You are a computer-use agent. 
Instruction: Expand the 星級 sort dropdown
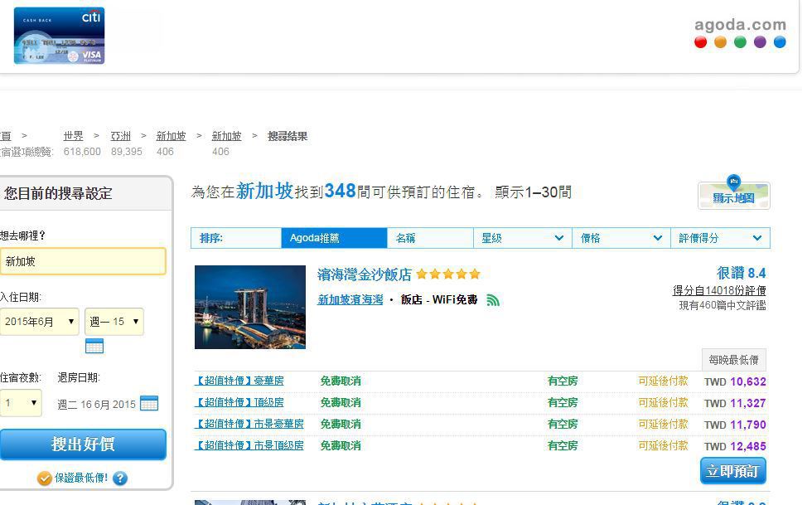click(523, 238)
